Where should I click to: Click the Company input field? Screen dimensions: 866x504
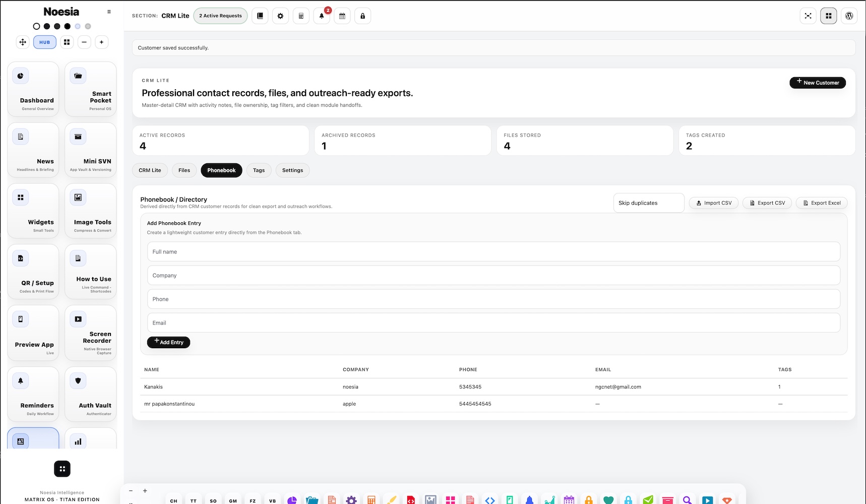pos(493,275)
